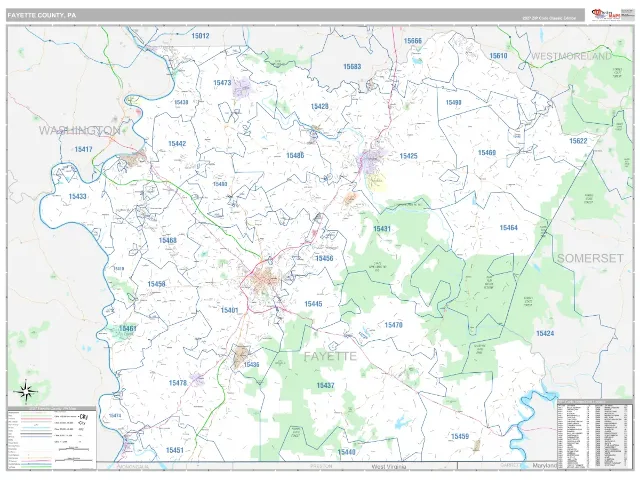Select ZIP code label 15469
The height and width of the screenshot is (480, 640).
click(x=487, y=153)
